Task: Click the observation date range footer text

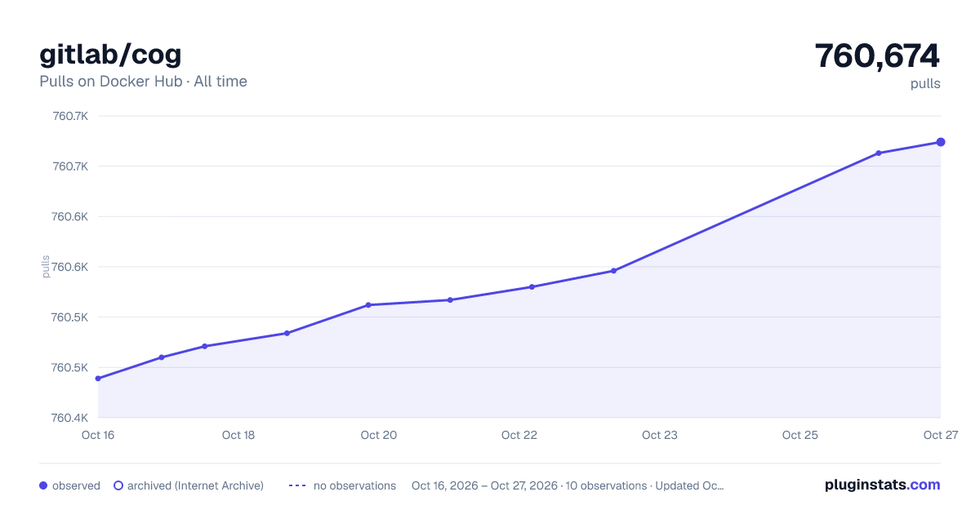Action: click(568, 485)
